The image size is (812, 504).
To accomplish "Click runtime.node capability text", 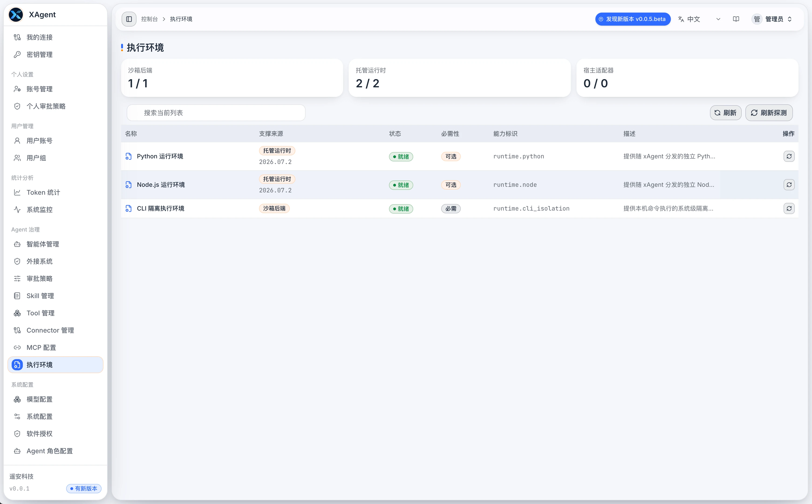I will point(515,185).
